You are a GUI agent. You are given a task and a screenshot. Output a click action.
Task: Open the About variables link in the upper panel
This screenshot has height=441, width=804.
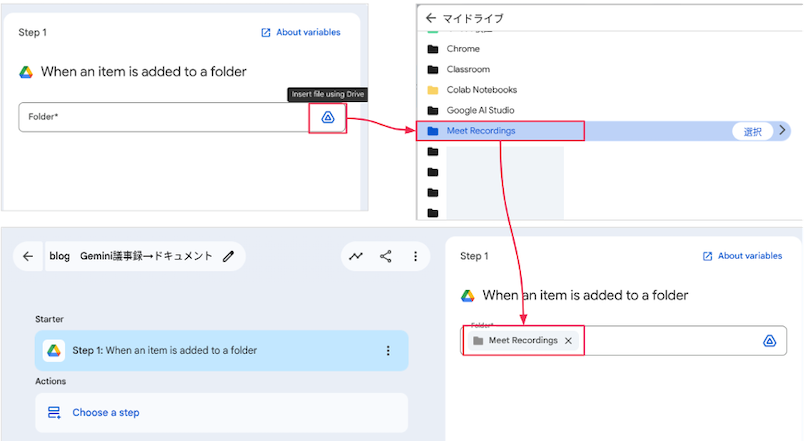[x=301, y=32]
